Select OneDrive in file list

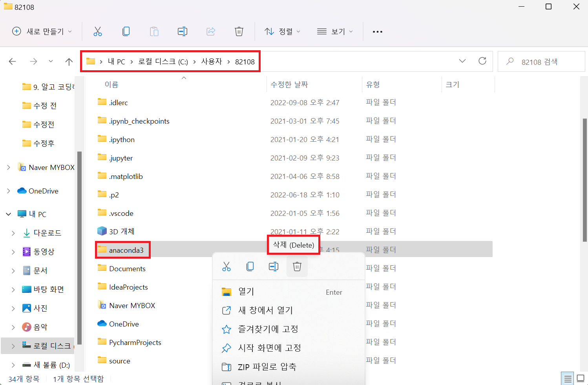click(x=118, y=324)
